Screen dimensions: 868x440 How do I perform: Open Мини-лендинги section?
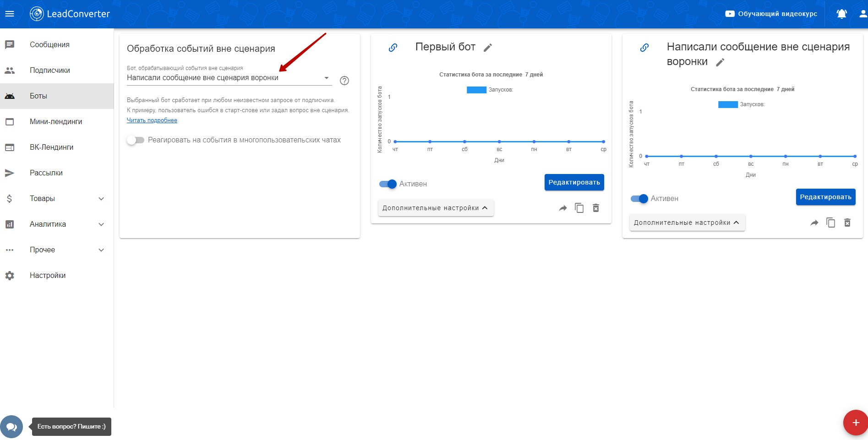tap(57, 122)
